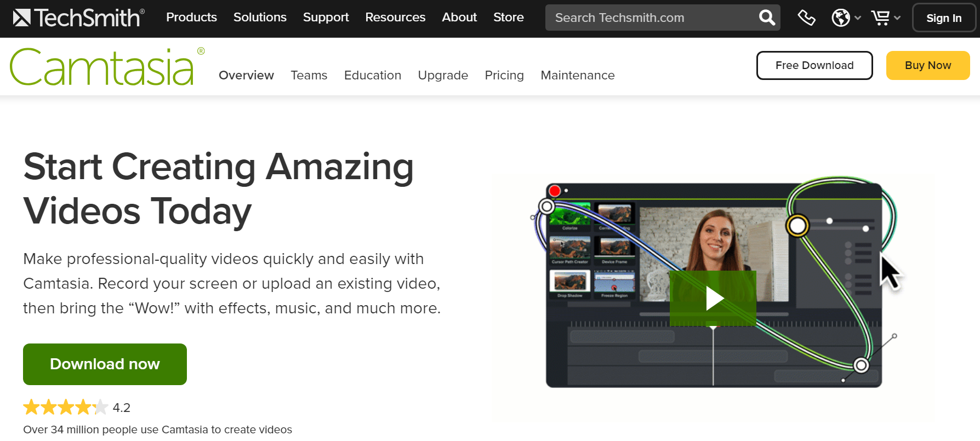Click the 'Over 34 million people' text
980x441 pixels.
[x=157, y=429]
